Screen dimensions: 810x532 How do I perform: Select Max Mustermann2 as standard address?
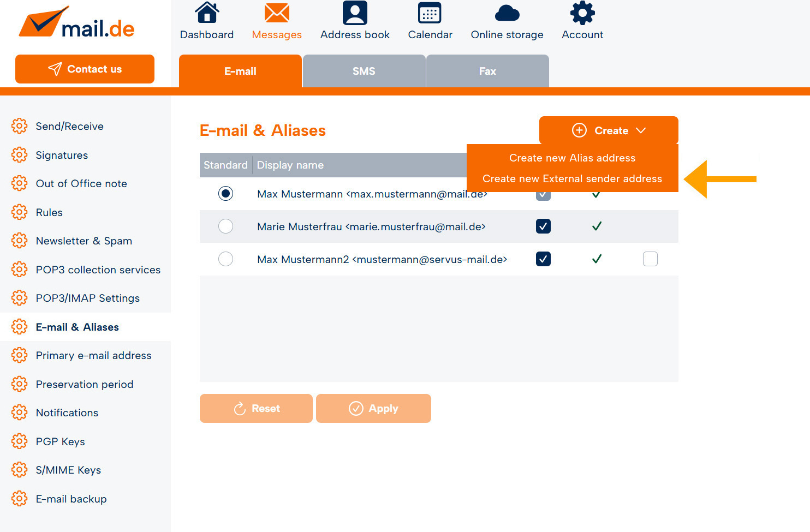coord(225,259)
